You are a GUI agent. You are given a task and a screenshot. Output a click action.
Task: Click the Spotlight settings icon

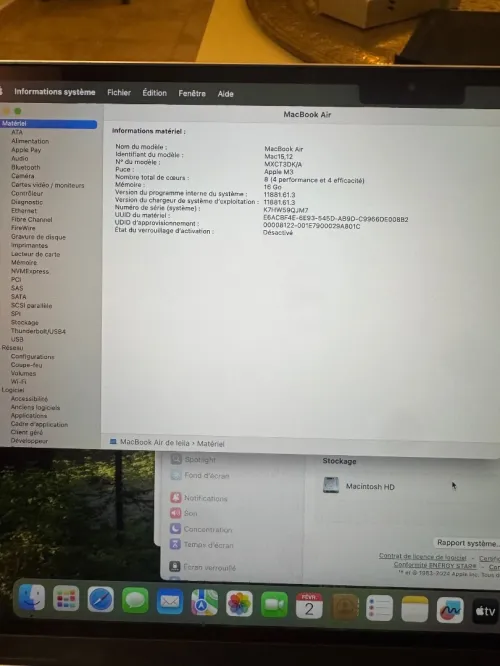tap(176, 459)
